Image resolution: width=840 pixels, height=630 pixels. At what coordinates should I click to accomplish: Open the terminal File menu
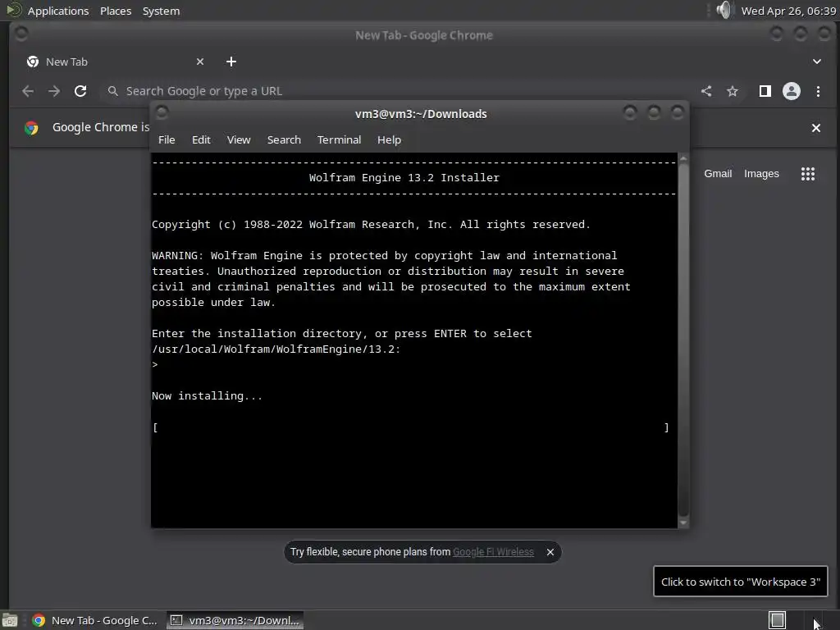(167, 139)
